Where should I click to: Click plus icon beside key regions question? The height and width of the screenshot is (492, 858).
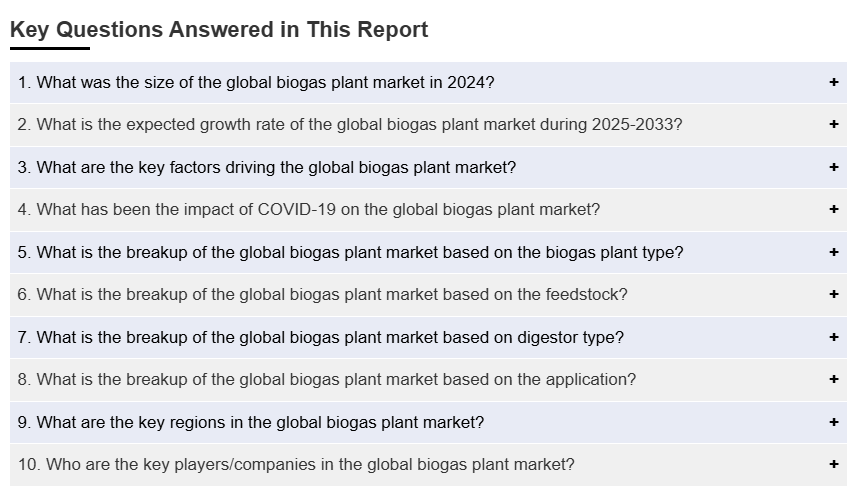834,422
